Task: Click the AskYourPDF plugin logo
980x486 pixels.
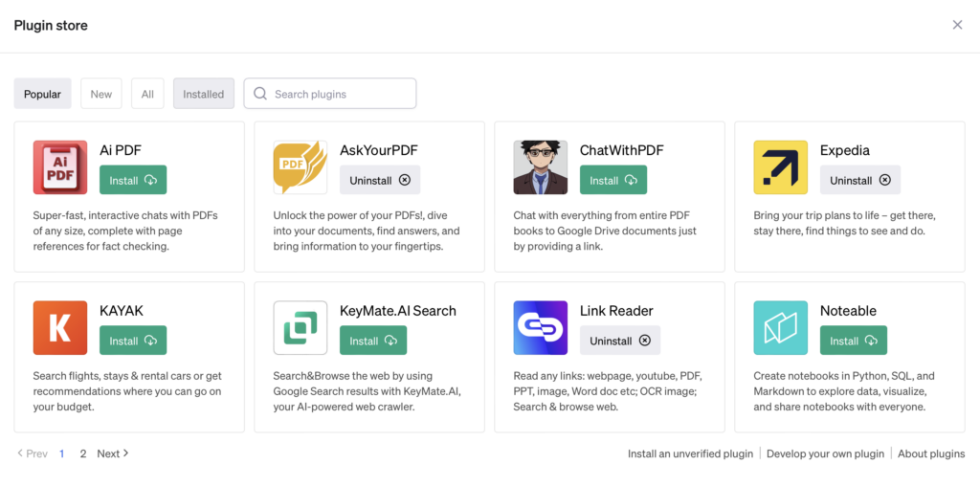Action: (x=300, y=167)
